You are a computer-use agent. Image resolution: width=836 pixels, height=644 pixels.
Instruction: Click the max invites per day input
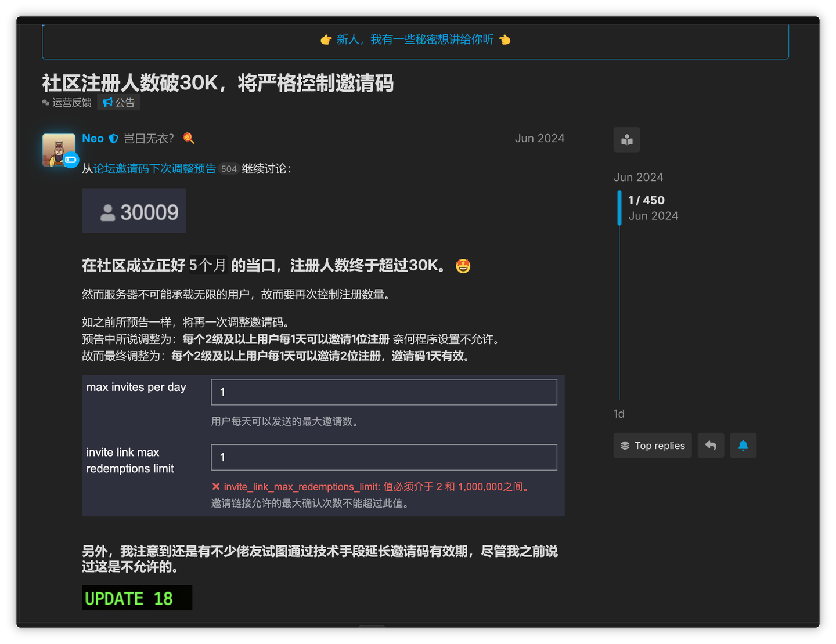pyautogui.click(x=383, y=392)
